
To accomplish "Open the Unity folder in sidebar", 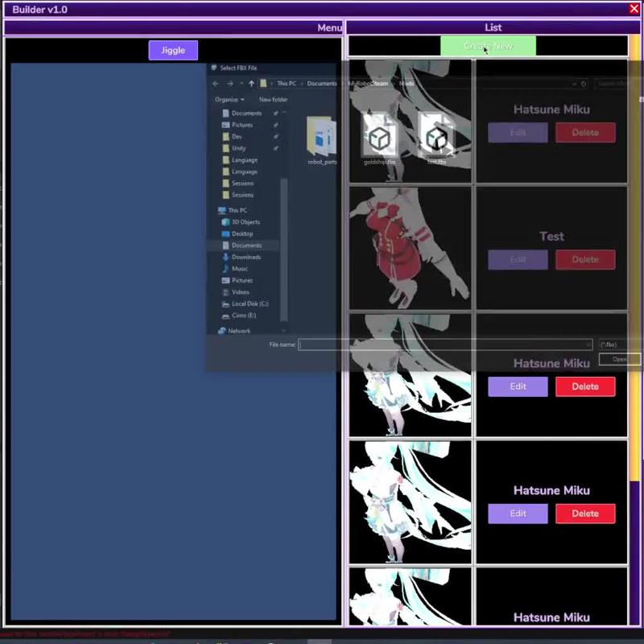I will [238, 148].
